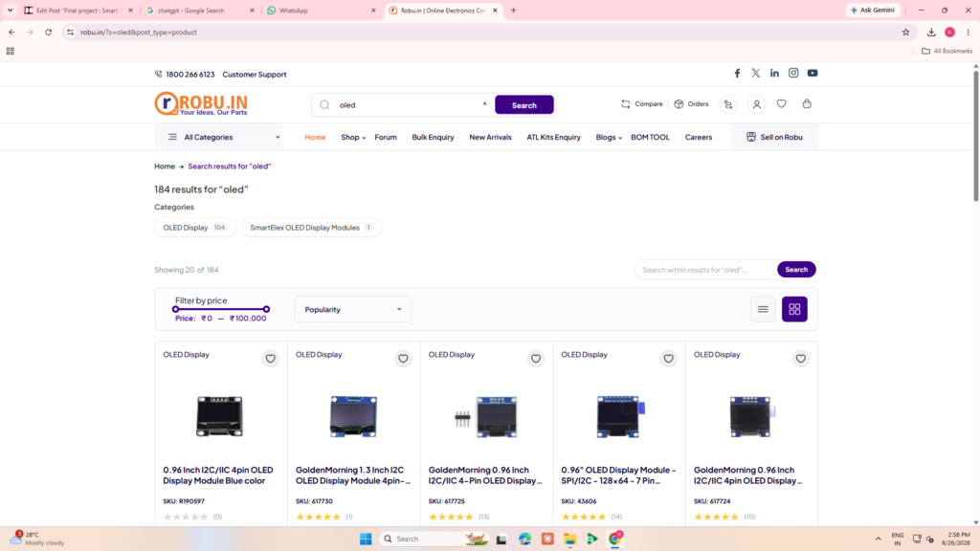Open ATL Kits Enquiry menu item
Screen dimensions: 980x551
pos(553,138)
